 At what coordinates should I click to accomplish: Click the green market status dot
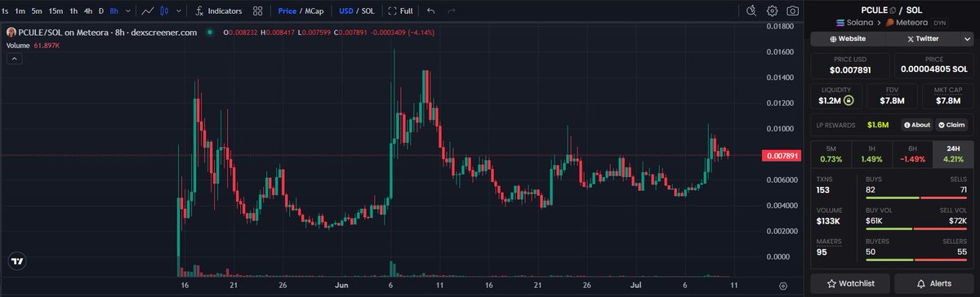point(211,33)
